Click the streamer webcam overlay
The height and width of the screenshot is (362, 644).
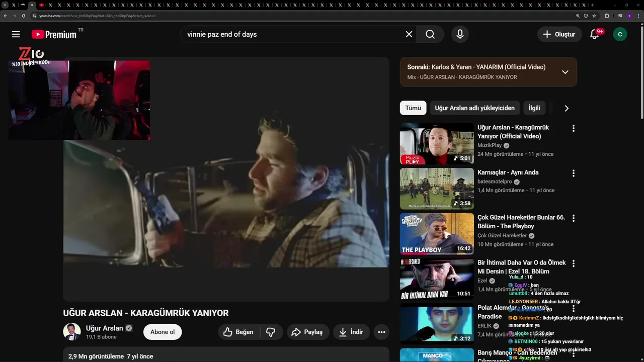click(79, 100)
